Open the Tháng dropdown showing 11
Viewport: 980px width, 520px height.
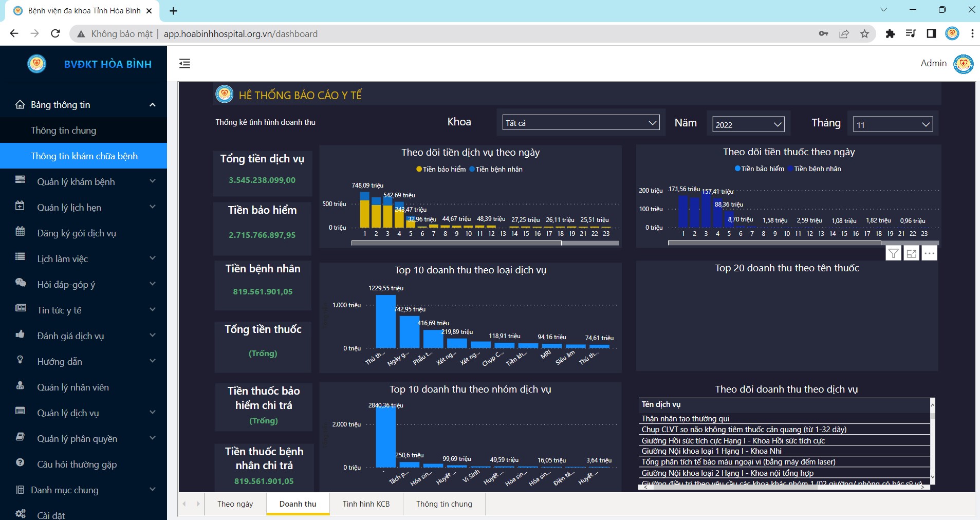tap(893, 124)
